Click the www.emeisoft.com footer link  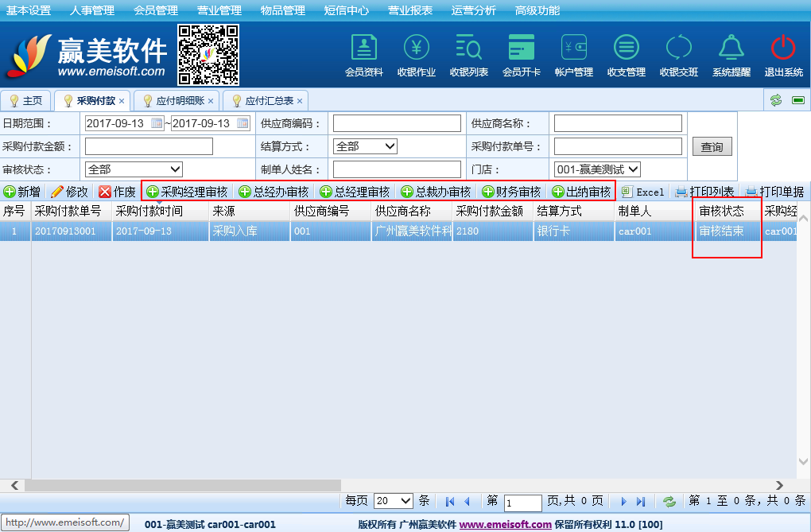point(505,525)
